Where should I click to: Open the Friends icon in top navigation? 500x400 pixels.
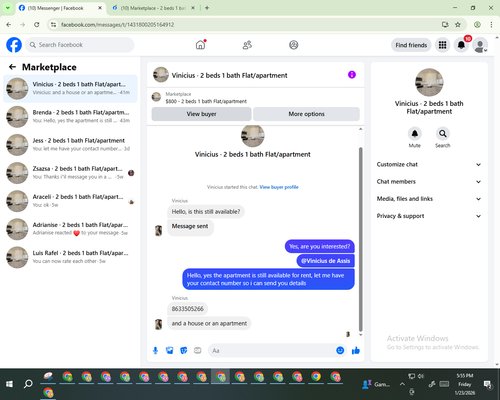click(x=247, y=45)
